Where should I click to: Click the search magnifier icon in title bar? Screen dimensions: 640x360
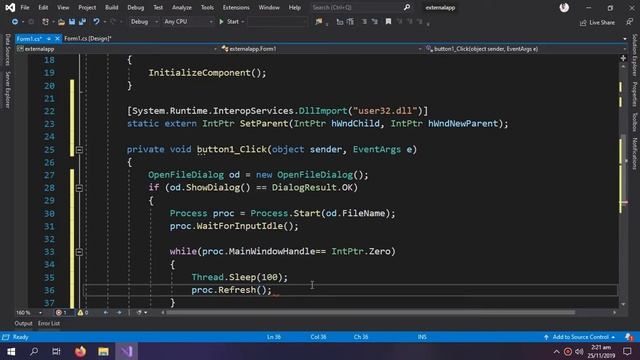pos(407,7)
